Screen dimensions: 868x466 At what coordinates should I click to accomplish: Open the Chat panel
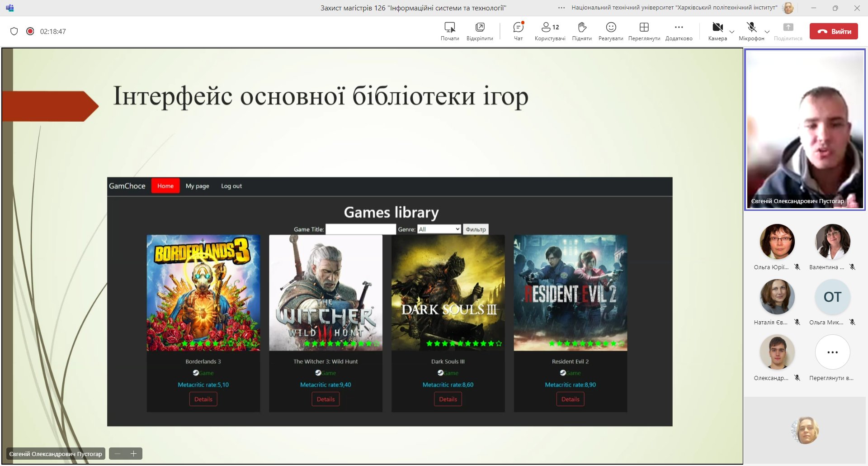pyautogui.click(x=518, y=31)
